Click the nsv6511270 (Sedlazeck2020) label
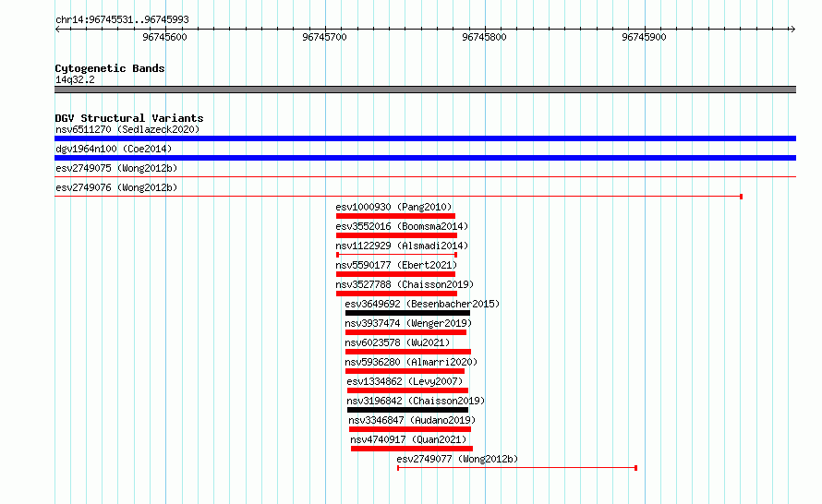 pos(127,129)
